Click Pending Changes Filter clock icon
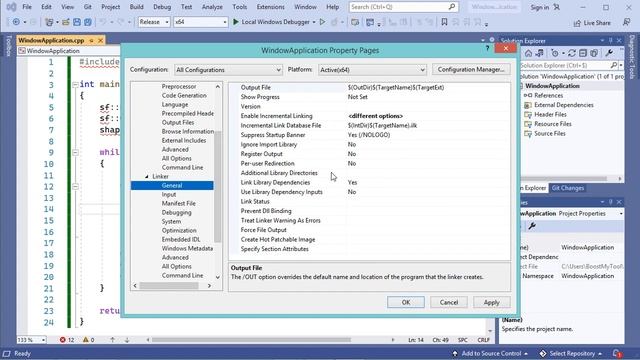The image size is (640, 360). [x=554, y=53]
